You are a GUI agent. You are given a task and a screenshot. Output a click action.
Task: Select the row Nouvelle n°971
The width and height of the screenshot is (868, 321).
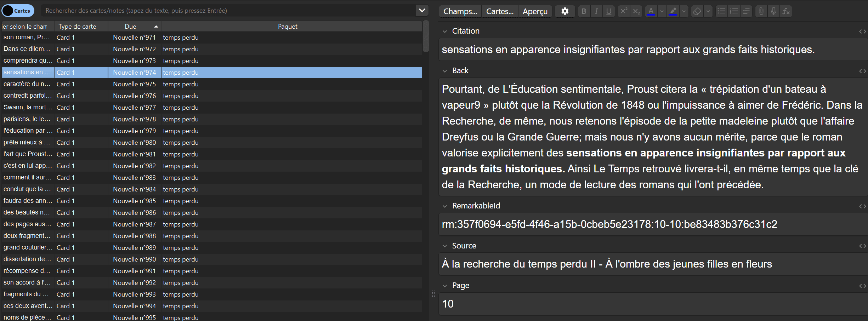click(x=212, y=38)
